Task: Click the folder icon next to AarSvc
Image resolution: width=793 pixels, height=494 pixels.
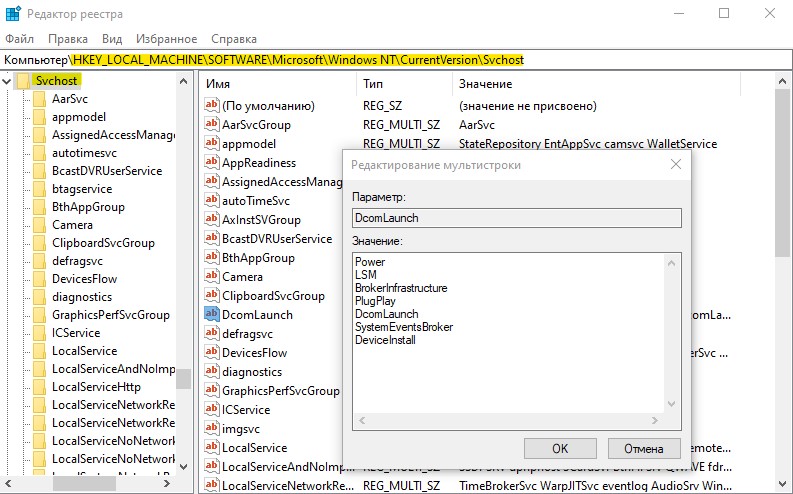Action: [39, 99]
